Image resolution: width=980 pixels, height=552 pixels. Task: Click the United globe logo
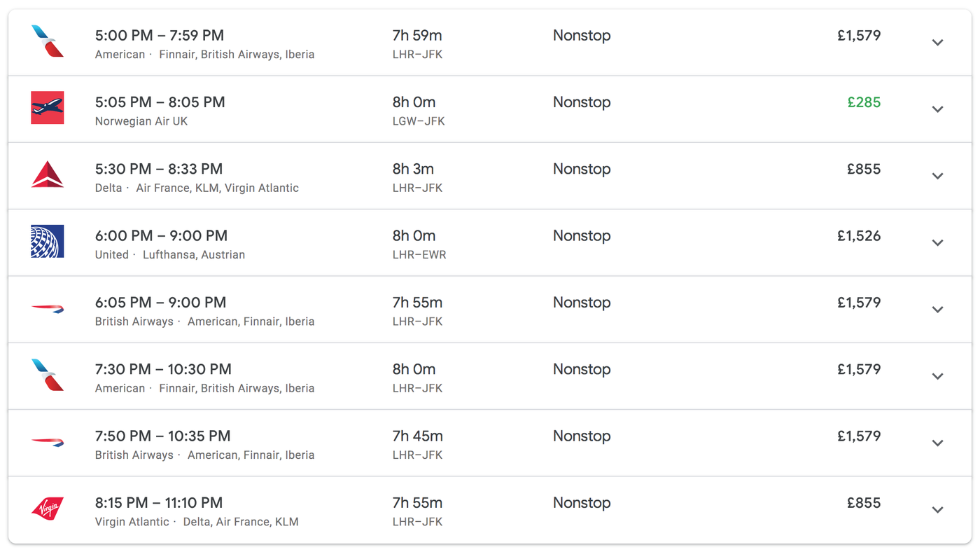tap(48, 241)
